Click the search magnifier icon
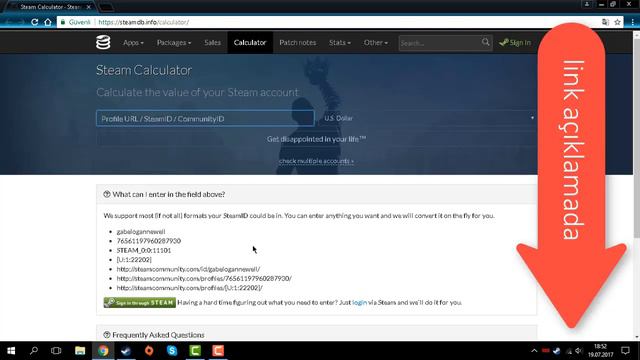The image size is (640, 360). 485,42
